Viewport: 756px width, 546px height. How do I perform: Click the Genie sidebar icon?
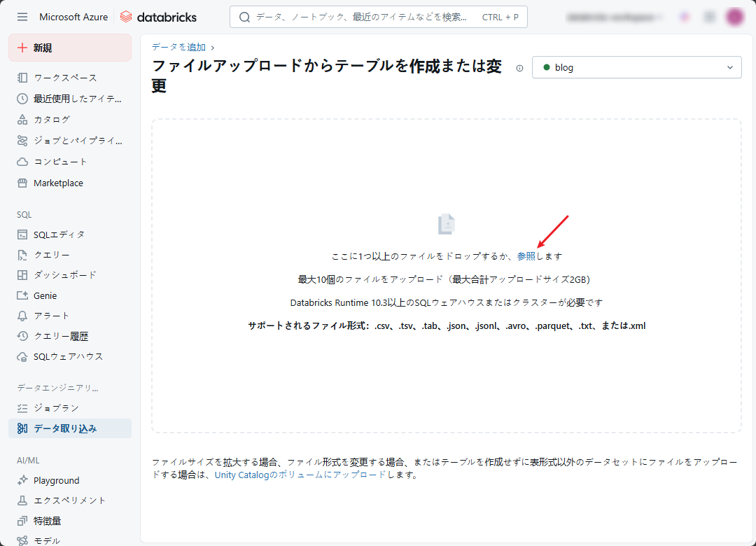coord(22,295)
